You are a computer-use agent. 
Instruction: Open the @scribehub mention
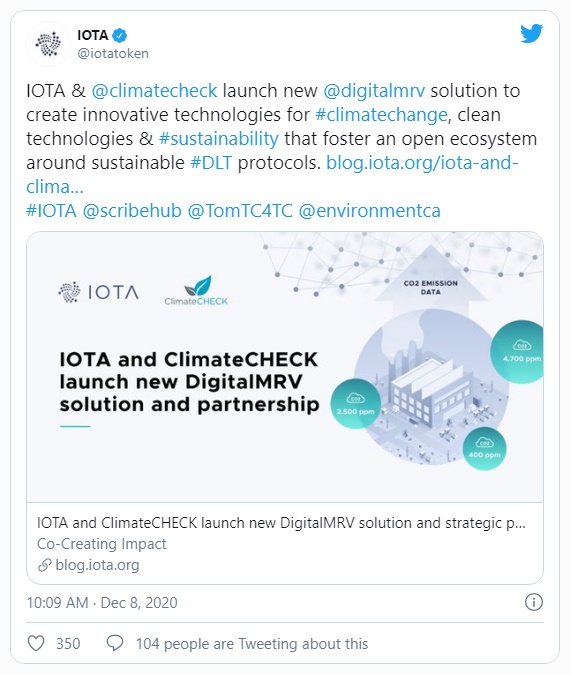pyautogui.click(x=132, y=211)
